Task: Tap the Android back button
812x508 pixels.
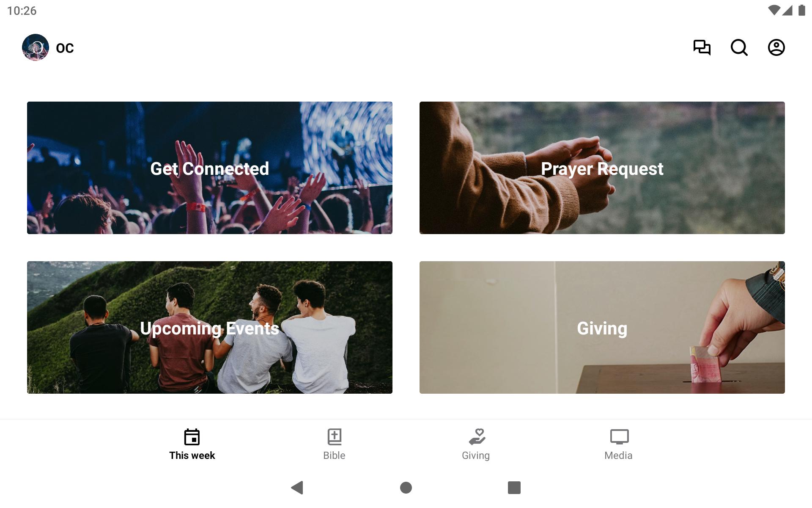Action: click(297, 488)
